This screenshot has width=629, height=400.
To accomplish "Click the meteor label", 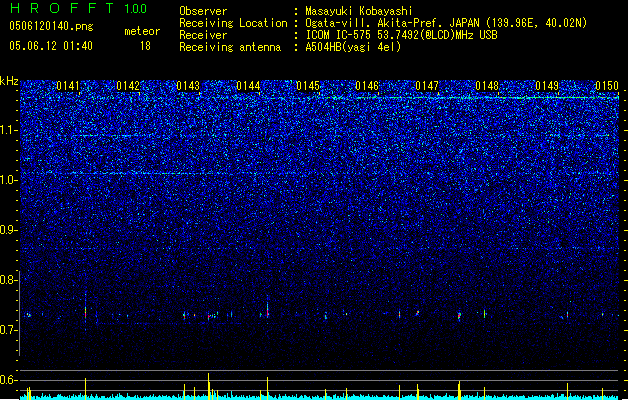I will click(x=142, y=31).
